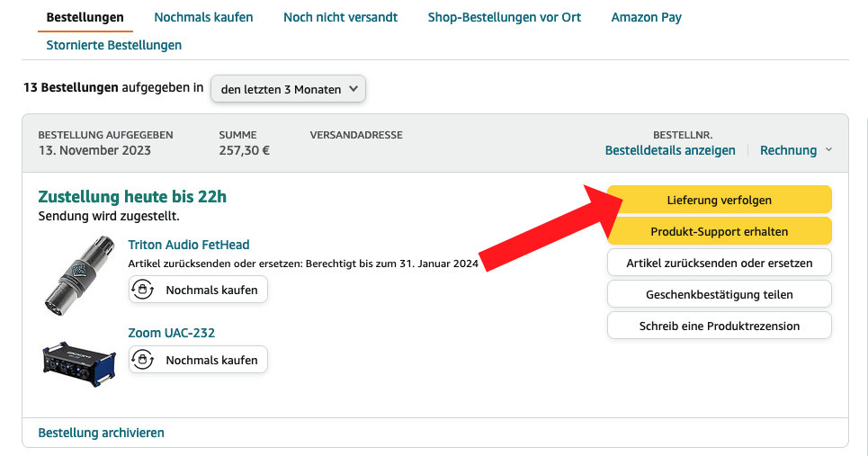Viewport: 868px width, 456px height.
Task: Open the time period dropdown for orders
Action: point(288,89)
